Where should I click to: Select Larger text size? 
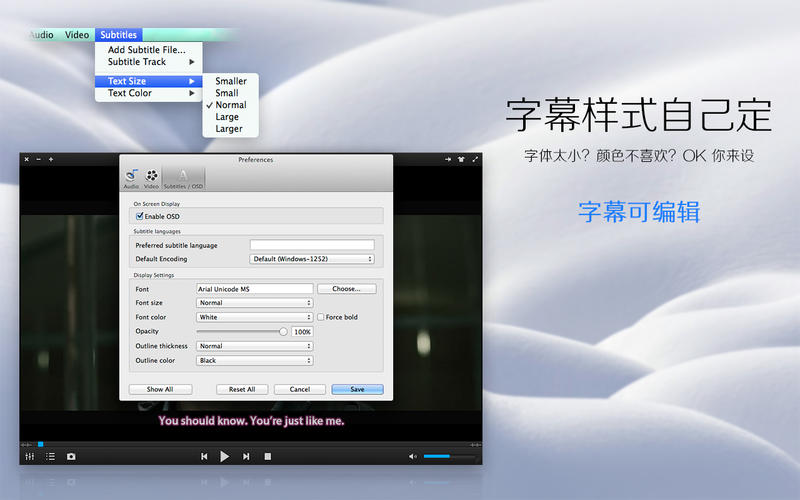coord(231,129)
